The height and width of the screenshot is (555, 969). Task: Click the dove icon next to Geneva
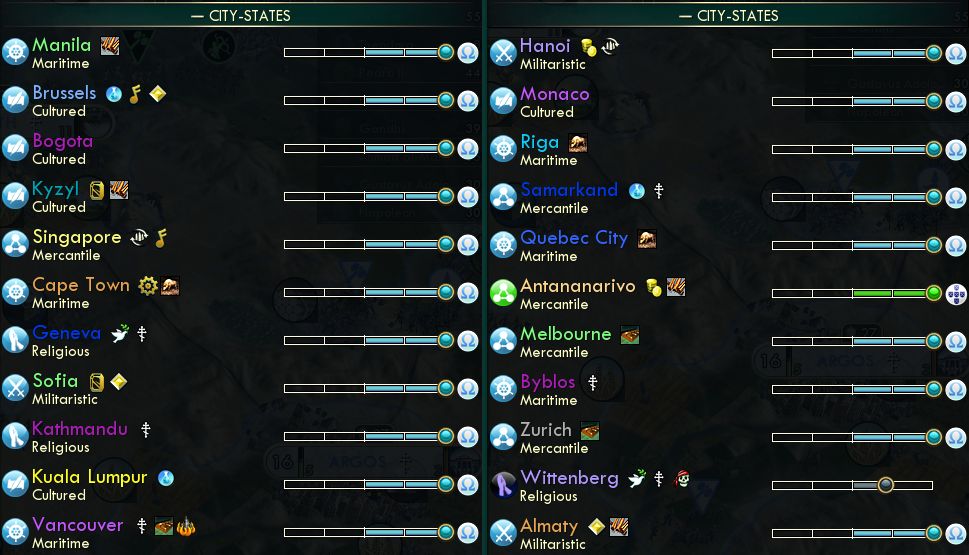coord(120,334)
